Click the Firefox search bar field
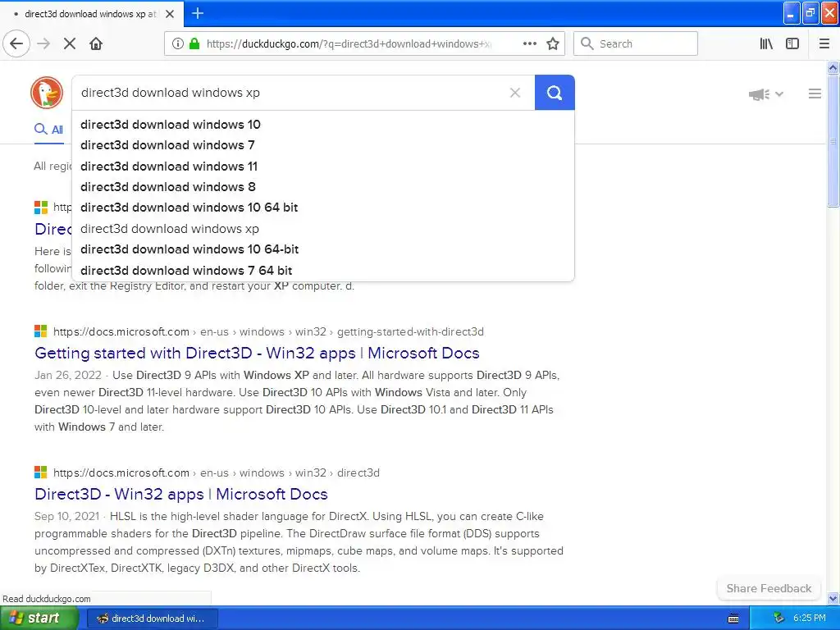840x630 pixels. click(636, 43)
